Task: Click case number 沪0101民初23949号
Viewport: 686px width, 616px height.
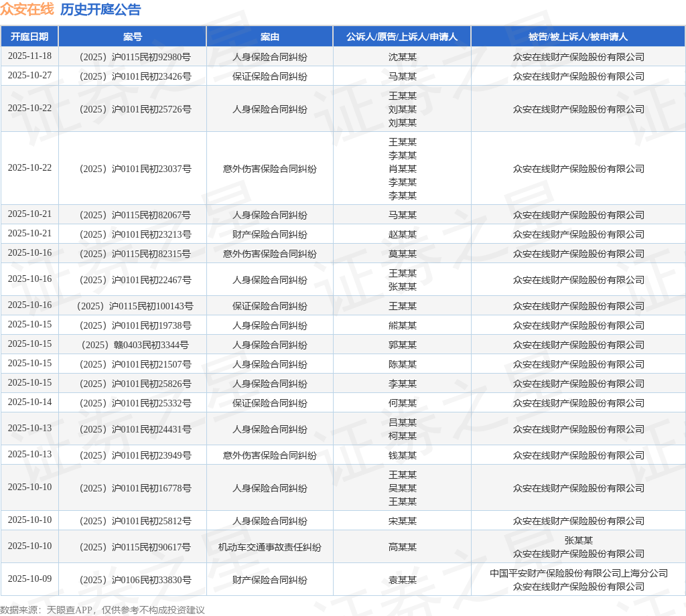Action: click(x=135, y=455)
